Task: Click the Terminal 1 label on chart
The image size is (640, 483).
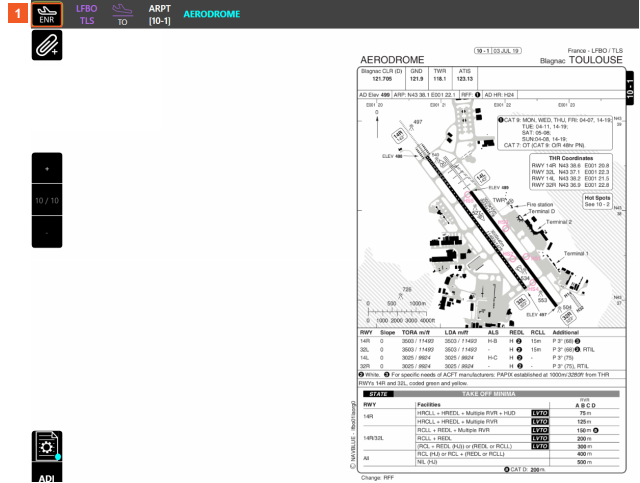Action: point(576,254)
